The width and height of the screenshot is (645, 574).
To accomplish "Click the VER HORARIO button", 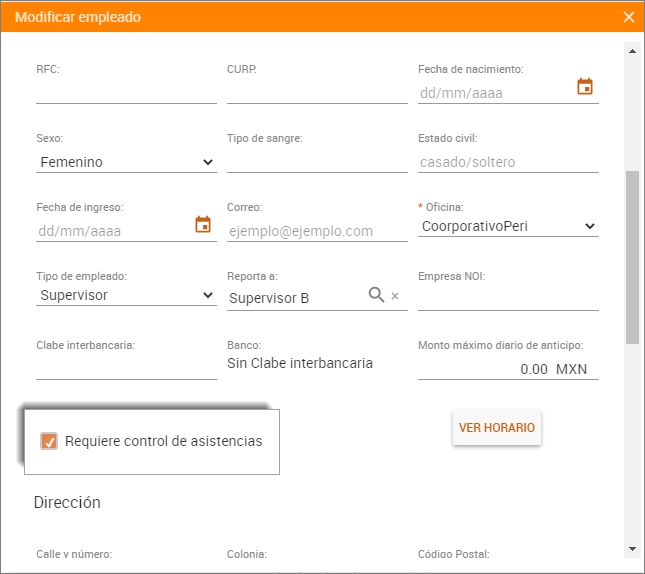I will 497,427.
